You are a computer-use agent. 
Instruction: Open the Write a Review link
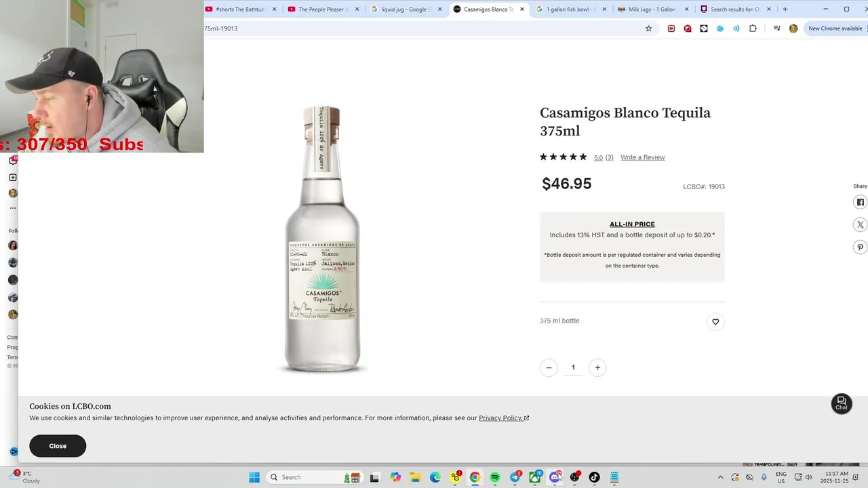(x=642, y=157)
